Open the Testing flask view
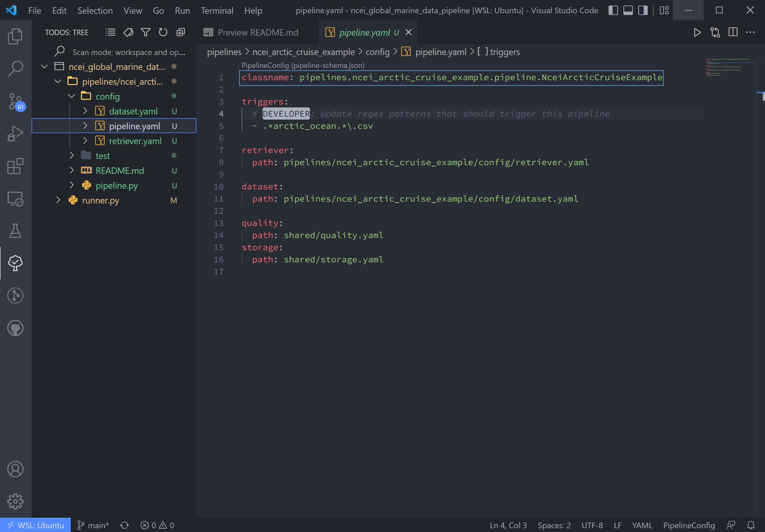Viewport: 765px width, 532px height. click(15, 231)
